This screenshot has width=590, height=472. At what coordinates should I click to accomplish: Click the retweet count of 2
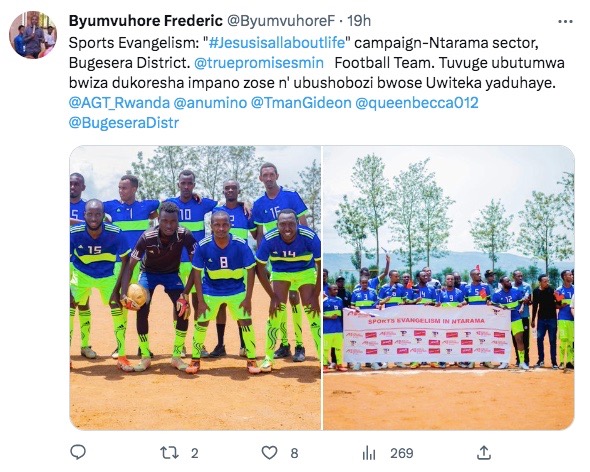(194, 453)
